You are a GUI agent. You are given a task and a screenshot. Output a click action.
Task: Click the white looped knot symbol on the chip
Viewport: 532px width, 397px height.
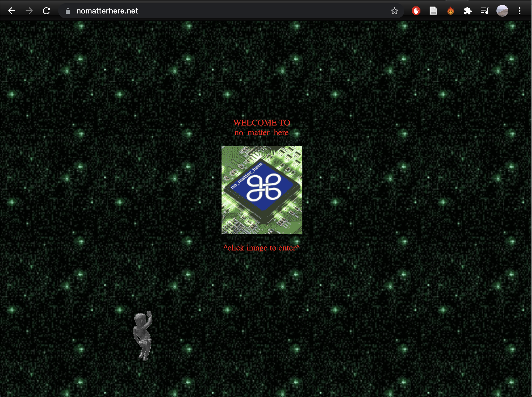coord(264,187)
